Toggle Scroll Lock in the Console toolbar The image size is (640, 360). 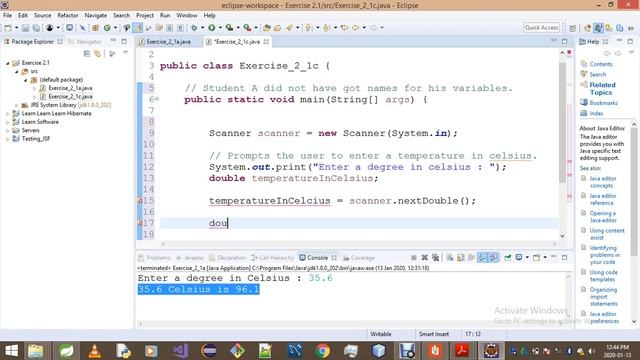click(x=460, y=258)
